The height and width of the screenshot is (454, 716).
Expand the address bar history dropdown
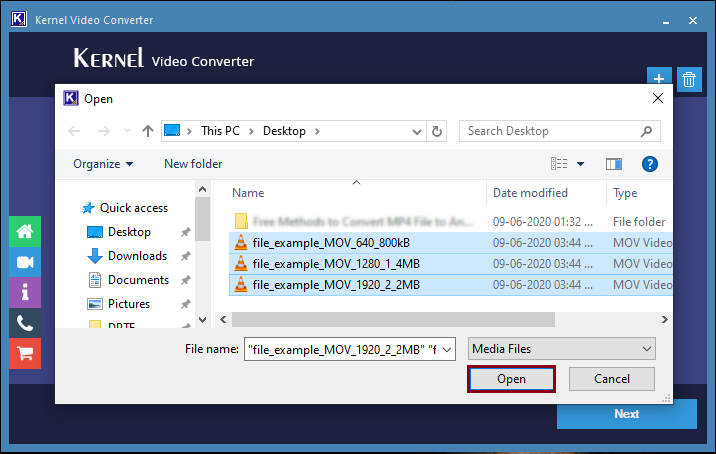(416, 132)
